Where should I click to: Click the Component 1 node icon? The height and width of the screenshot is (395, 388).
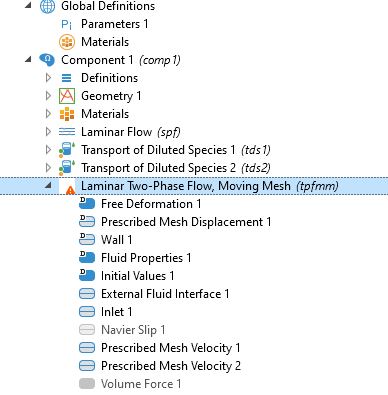pyautogui.click(x=47, y=60)
